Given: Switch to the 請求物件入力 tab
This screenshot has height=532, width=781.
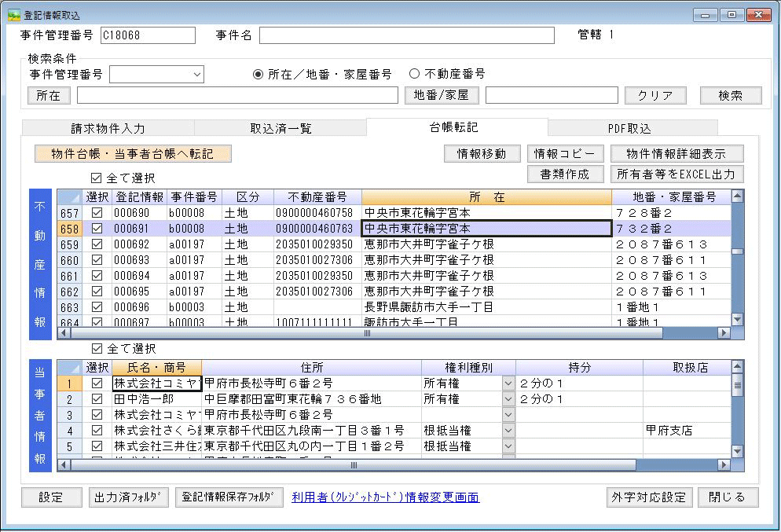Looking at the screenshot, I should (108, 128).
